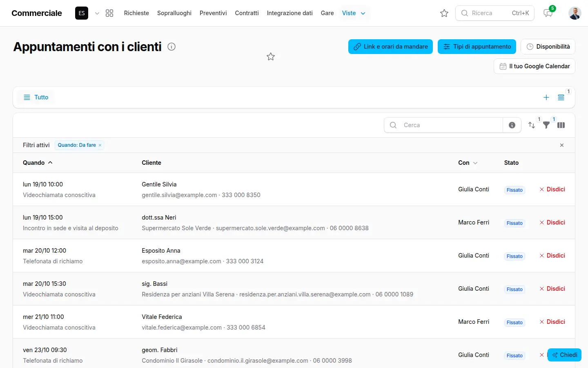The width and height of the screenshot is (588, 368).
Task: Open the sort arrows icon
Action: (532, 125)
